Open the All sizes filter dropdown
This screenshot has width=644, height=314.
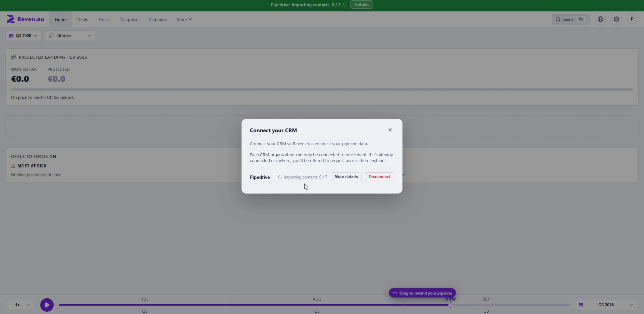tap(70, 36)
